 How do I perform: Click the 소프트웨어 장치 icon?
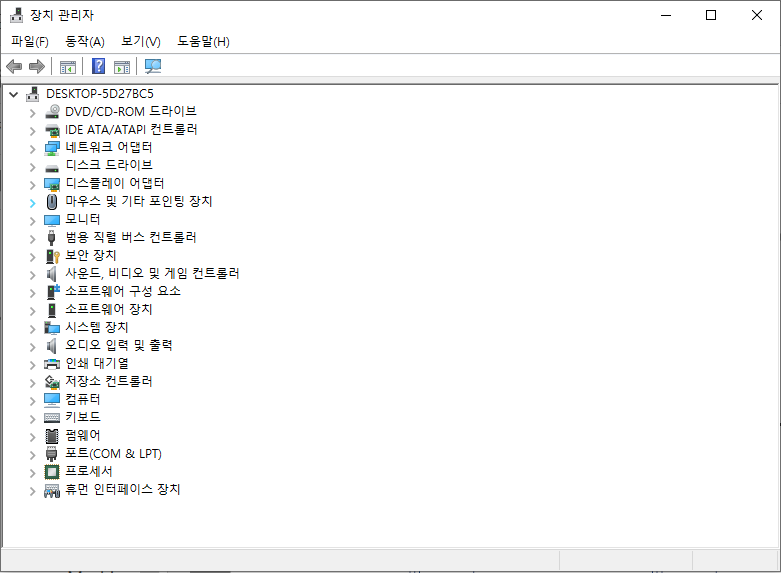click(x=52, y=310)
